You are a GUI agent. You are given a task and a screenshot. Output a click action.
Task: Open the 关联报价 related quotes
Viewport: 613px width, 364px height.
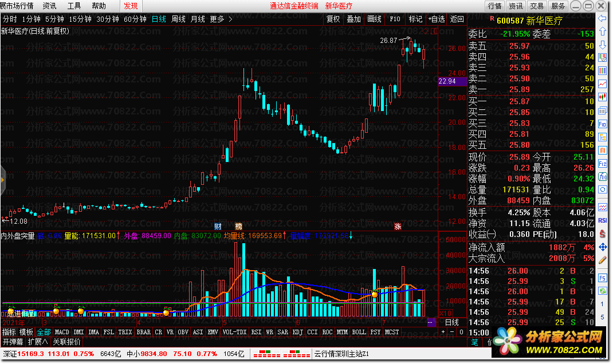click(66, 342)
